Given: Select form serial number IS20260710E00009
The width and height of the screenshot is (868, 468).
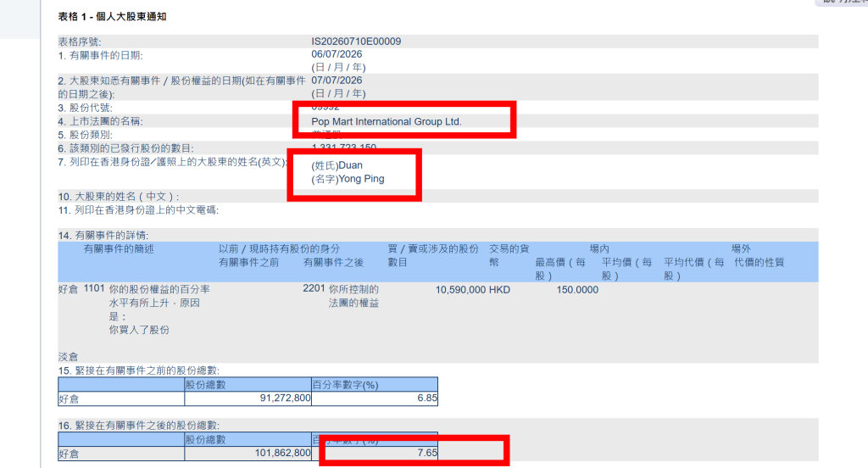Looking at the screenshot, I should coord(356,42).
